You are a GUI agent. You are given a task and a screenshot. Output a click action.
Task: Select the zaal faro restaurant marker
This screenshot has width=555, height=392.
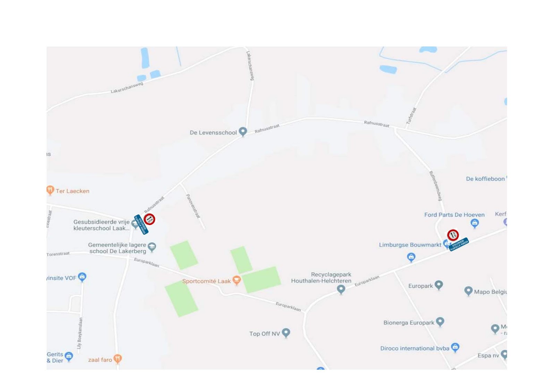click(x=118, y=359)
